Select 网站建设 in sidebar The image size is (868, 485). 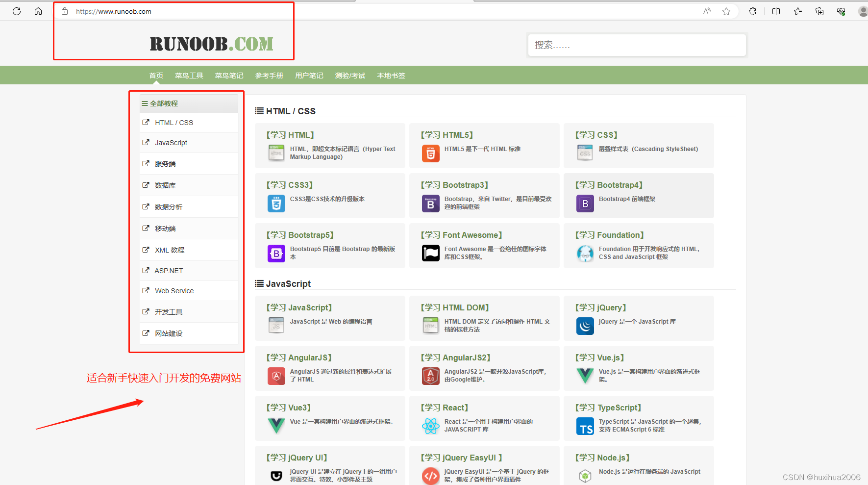(189, 333)
